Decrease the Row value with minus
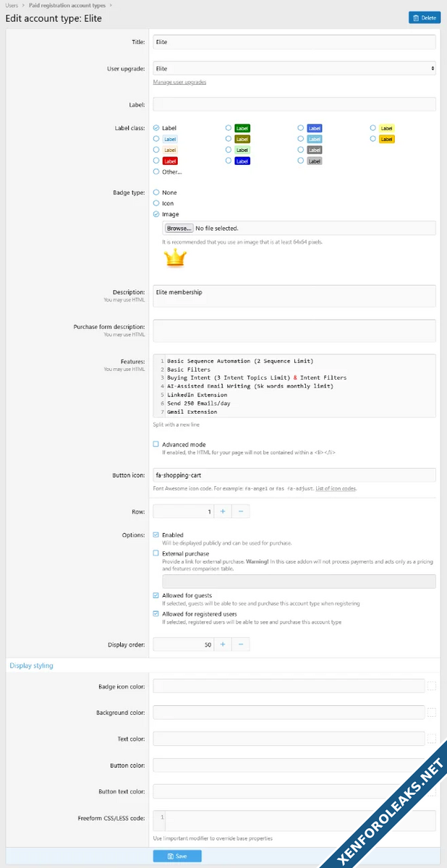 point(240,511)
